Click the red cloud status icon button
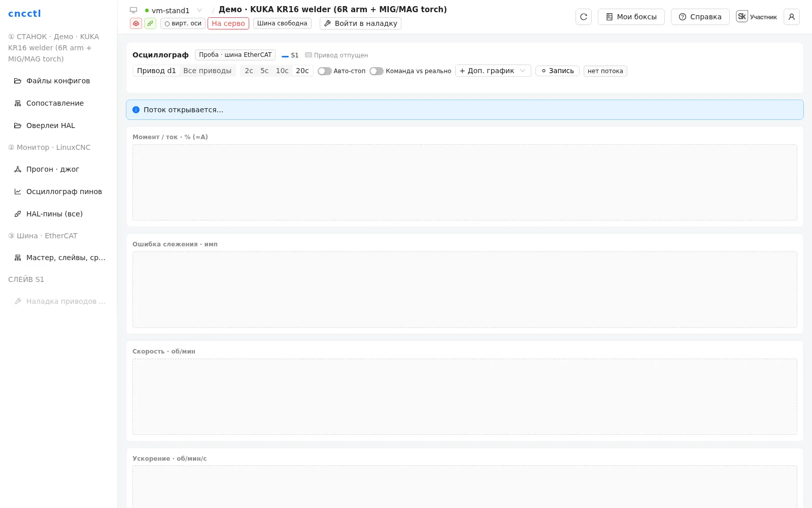This screenshot has width=812, height=508. tap(136, 23)
